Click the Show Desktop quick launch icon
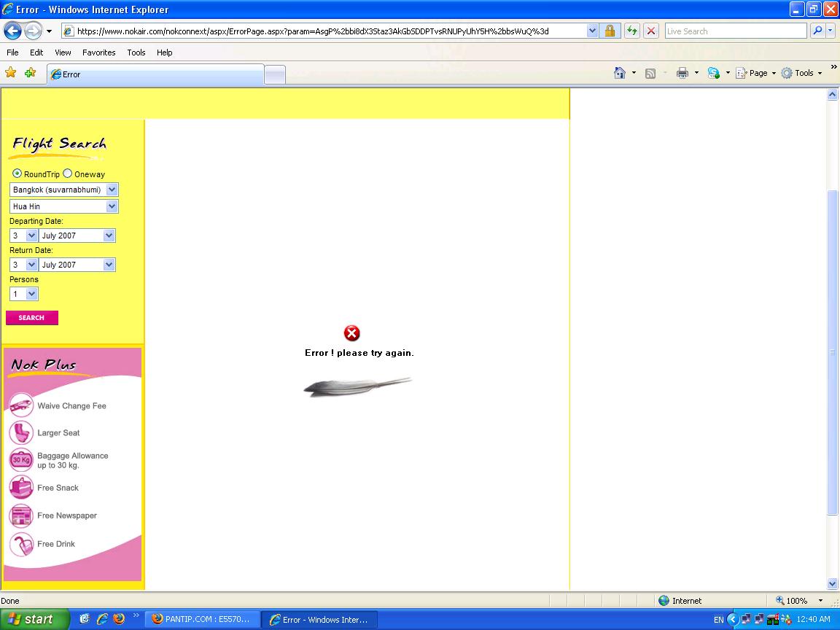Screen dimensions: 840x630 85,619
